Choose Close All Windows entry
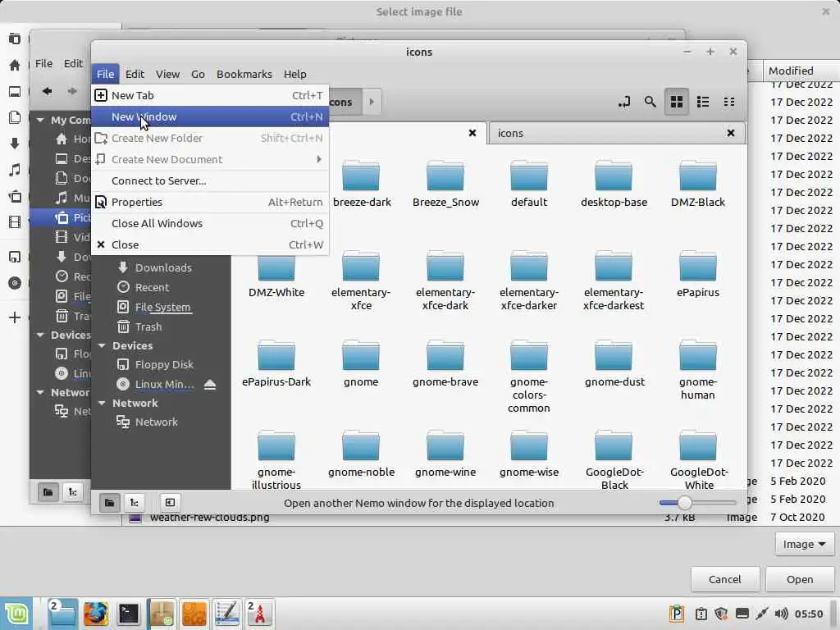Image resolution: width=840 pixels, height=630 pixels. click(x=209, y=223)
